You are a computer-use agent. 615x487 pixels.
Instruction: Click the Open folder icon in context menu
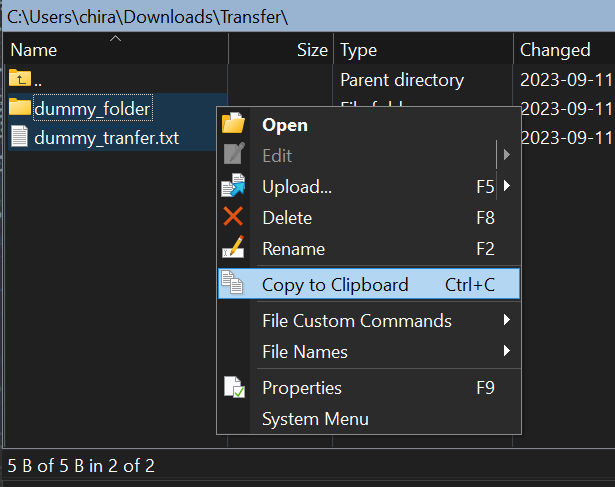pos(233,125)
